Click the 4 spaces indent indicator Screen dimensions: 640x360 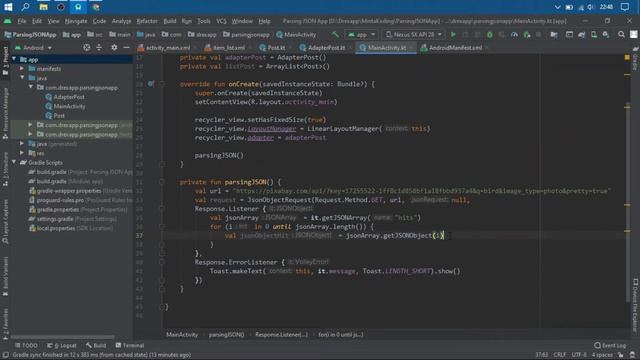pyautogui.click(x=602, y=355)
